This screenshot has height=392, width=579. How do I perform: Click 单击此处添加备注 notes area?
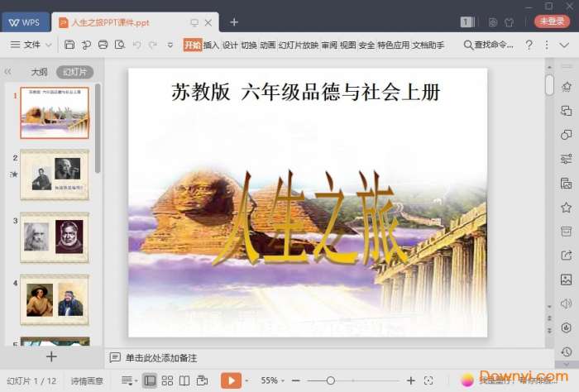point(161,357)
